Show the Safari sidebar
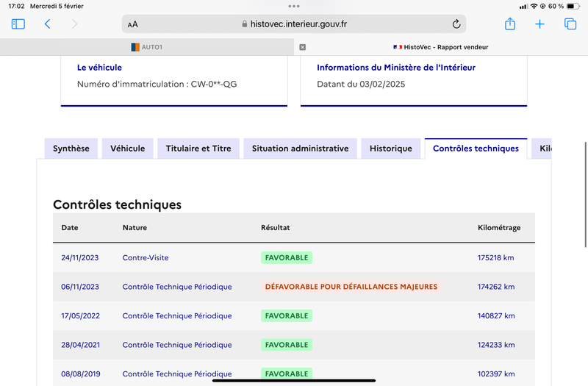 (x=18, y=24)
